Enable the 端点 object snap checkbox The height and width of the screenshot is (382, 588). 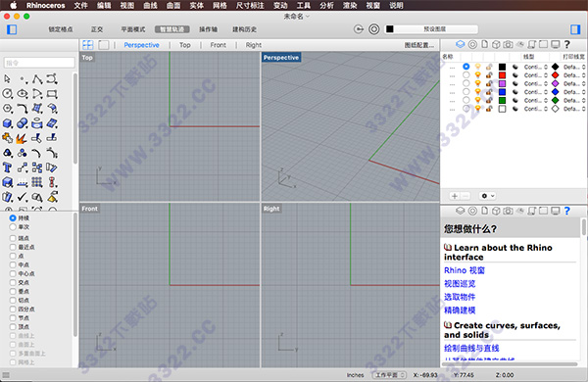tap(13, 238)
